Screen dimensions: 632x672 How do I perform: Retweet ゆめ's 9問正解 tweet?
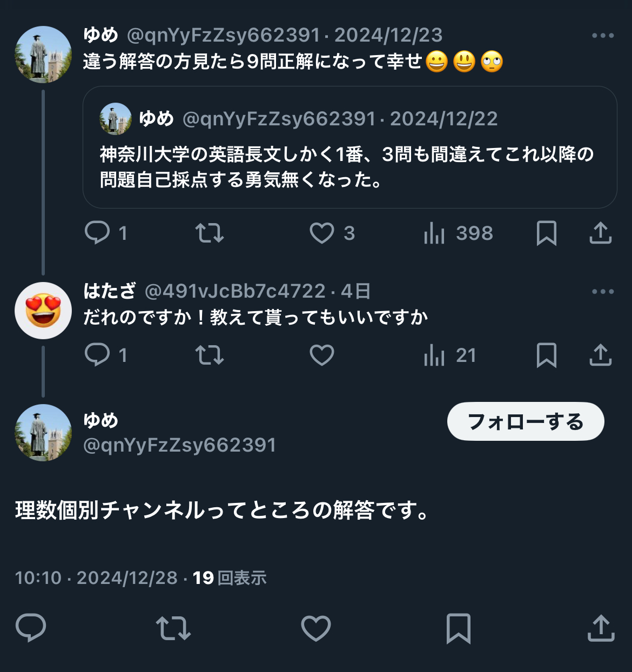[210, 233]
